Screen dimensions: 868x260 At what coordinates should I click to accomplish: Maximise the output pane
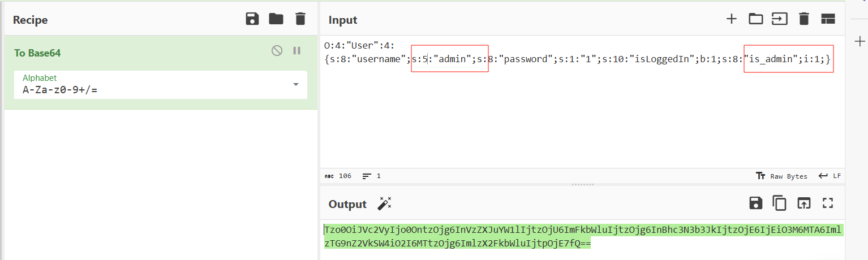pos(828,203)
